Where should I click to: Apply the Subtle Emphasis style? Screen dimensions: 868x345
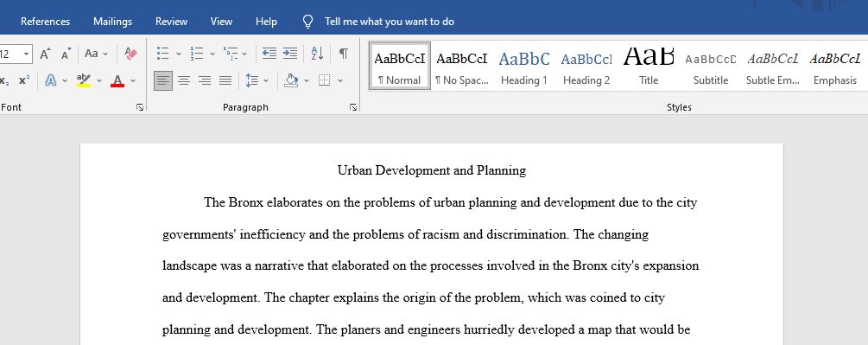tap(773, 66)
